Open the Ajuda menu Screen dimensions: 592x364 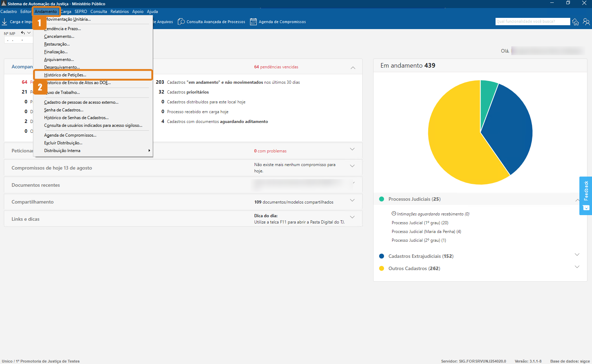152,12
